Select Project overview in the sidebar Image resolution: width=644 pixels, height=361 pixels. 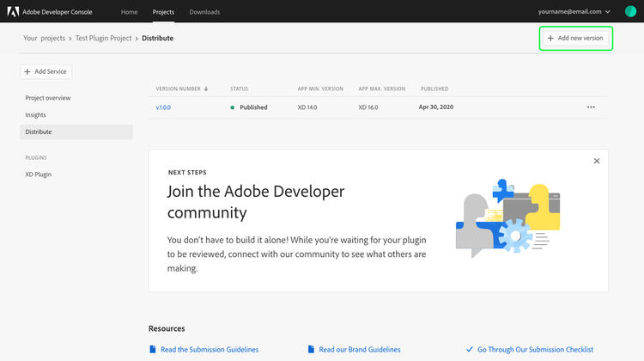point(47,98)
